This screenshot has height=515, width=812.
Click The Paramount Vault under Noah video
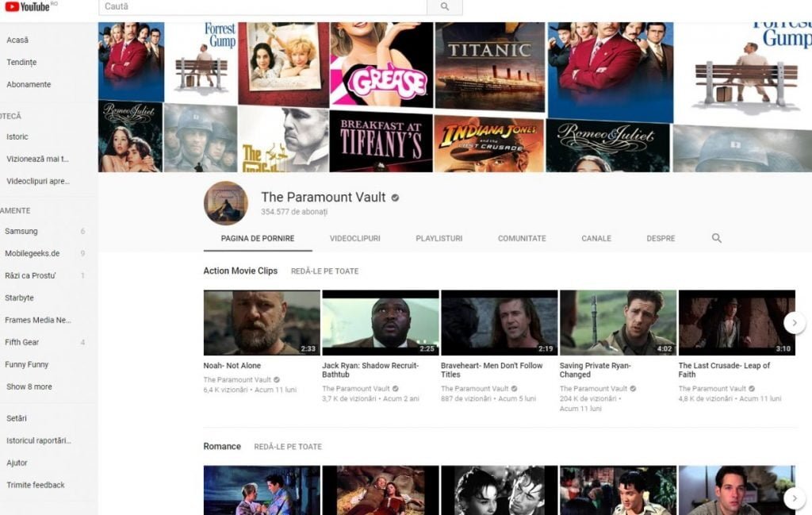click(x=237, y=380)
